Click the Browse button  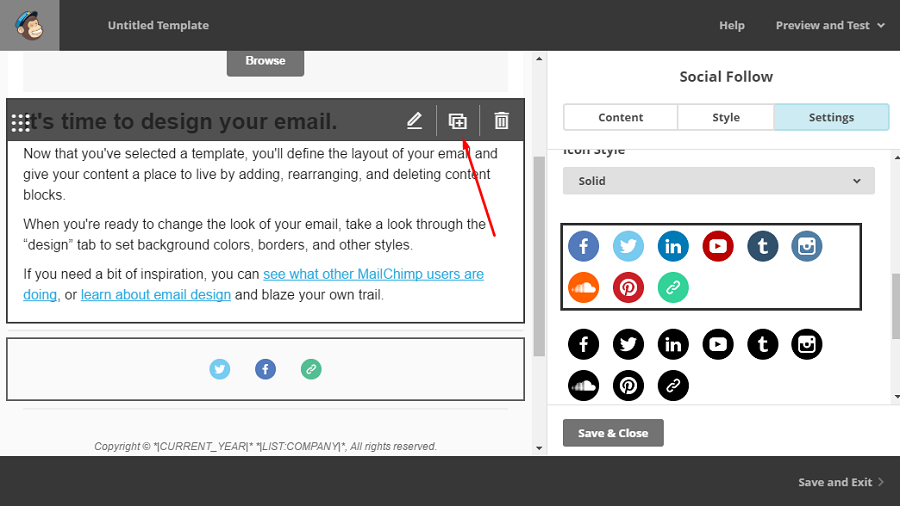point(265,61)
